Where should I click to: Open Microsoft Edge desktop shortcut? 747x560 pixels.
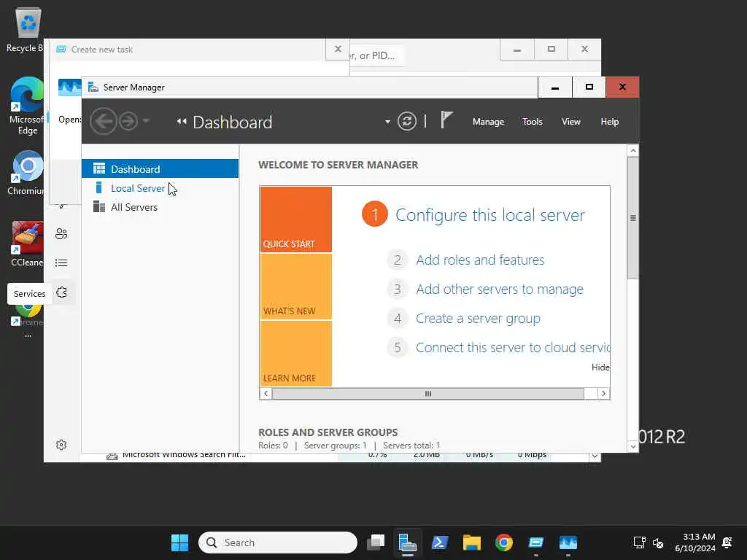[26, 106]
